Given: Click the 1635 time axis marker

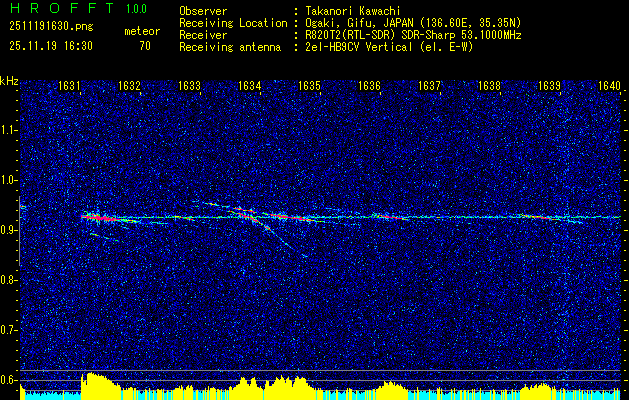Looking at the screenshot, I should (x=309, y=85).
